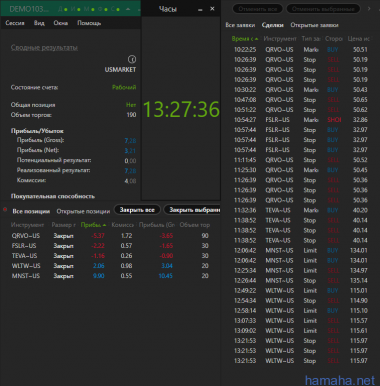Select the 10:54:27 FSLR~US SHORT trade
The width and height of the screenshot is (380, 386).
[301, 120]
